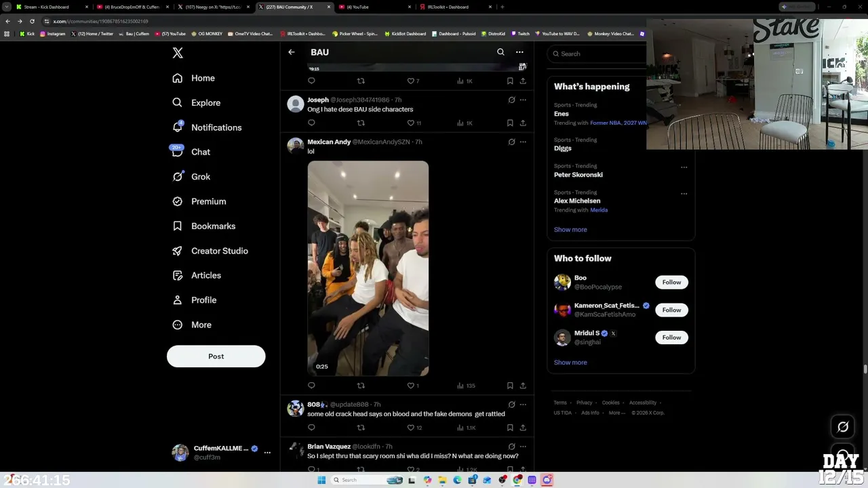868x488 pixels.
Task: Click the Post button
Action: [216, 356]
